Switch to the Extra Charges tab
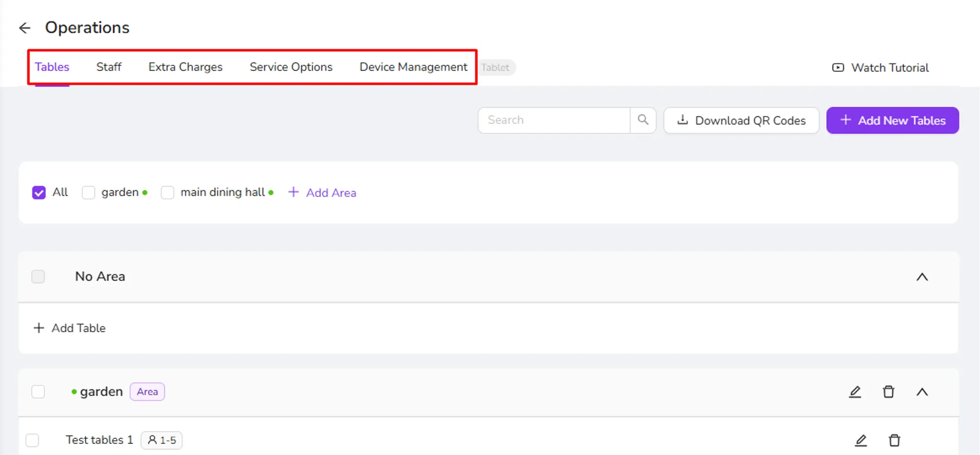 [x=185, y=67]
